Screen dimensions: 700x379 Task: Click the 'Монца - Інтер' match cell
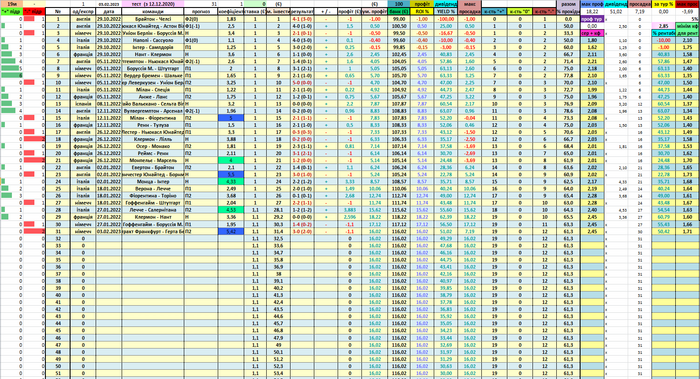(153, 182)
